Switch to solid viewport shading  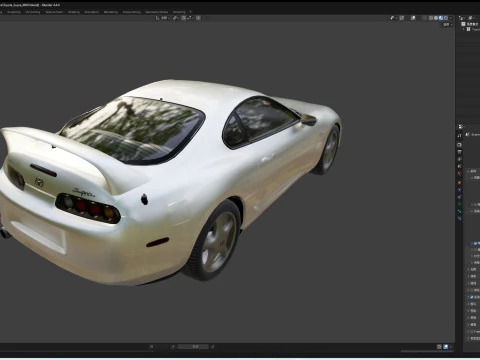[x=436, y=18]
